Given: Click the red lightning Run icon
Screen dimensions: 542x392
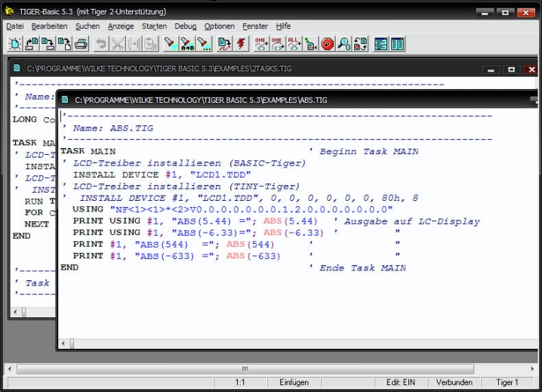Looking at the screenshot, I should point(242,44).
